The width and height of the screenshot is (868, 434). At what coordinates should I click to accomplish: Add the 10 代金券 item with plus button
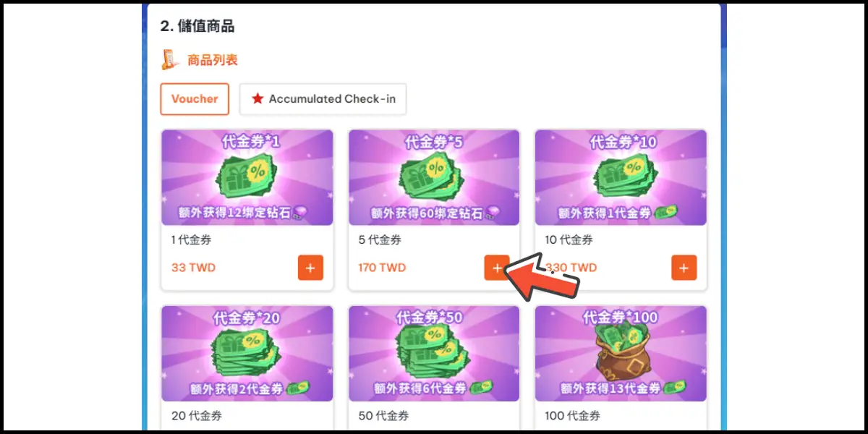tap(684, 268)
